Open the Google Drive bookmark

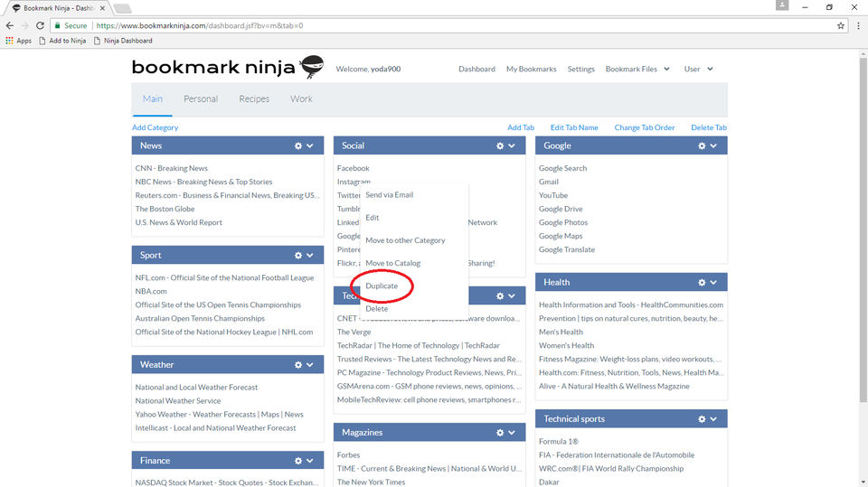click(561, 210)
